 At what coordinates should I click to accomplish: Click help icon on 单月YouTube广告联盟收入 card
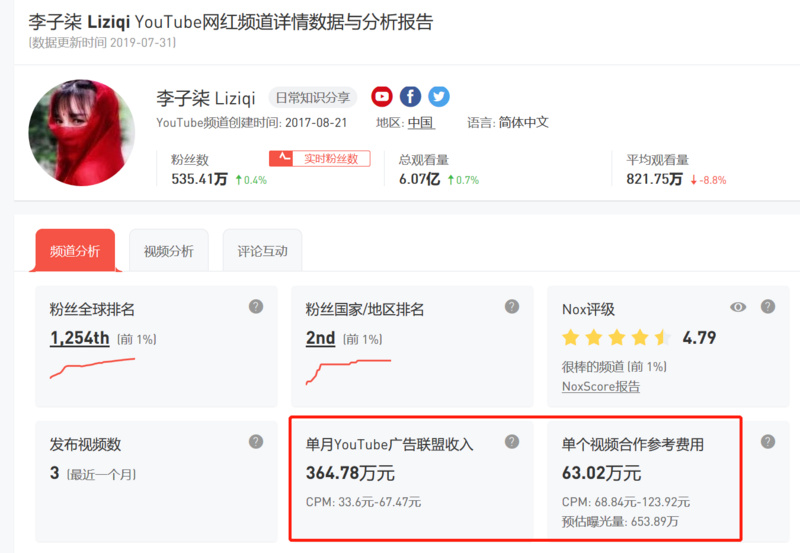pos(512,441)
